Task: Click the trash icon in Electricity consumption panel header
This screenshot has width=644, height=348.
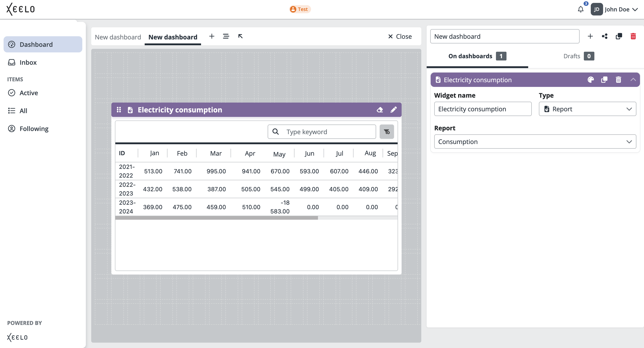Action: click(x=618, y=80)
